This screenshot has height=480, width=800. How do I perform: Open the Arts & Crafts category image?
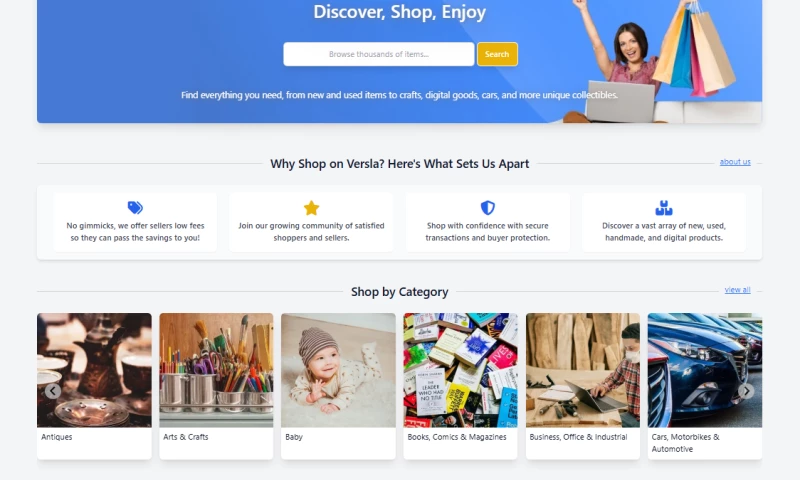216,370
